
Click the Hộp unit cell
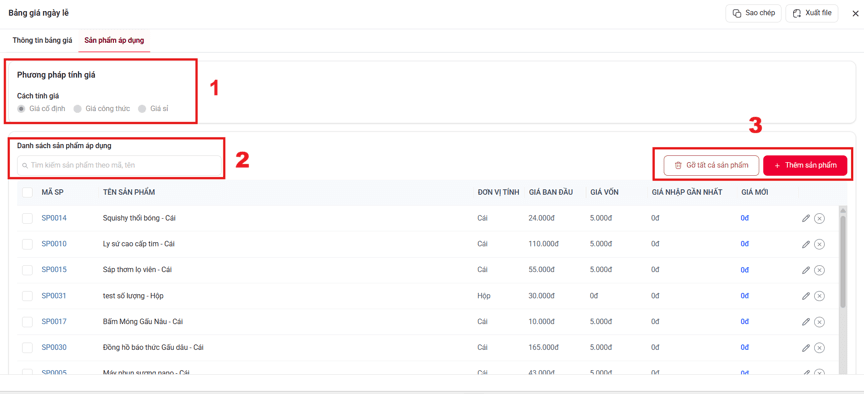[484, 296]
